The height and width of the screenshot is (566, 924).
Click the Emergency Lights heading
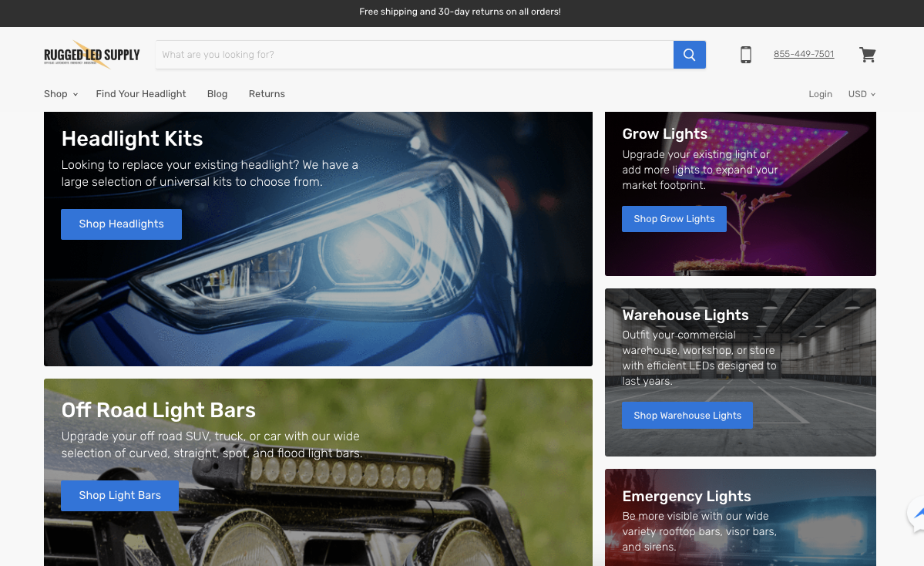point(687,497)
